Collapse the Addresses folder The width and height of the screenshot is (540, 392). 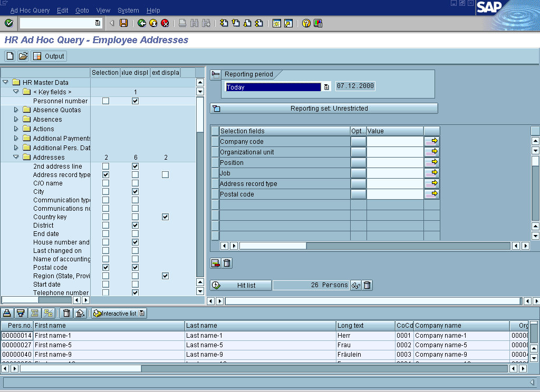(x=16, y=157)
